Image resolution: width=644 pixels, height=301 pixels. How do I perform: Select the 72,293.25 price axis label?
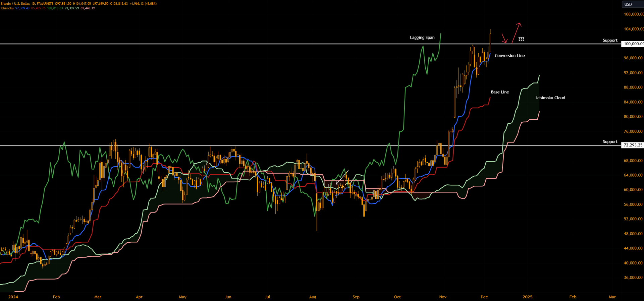click(633, 145)
